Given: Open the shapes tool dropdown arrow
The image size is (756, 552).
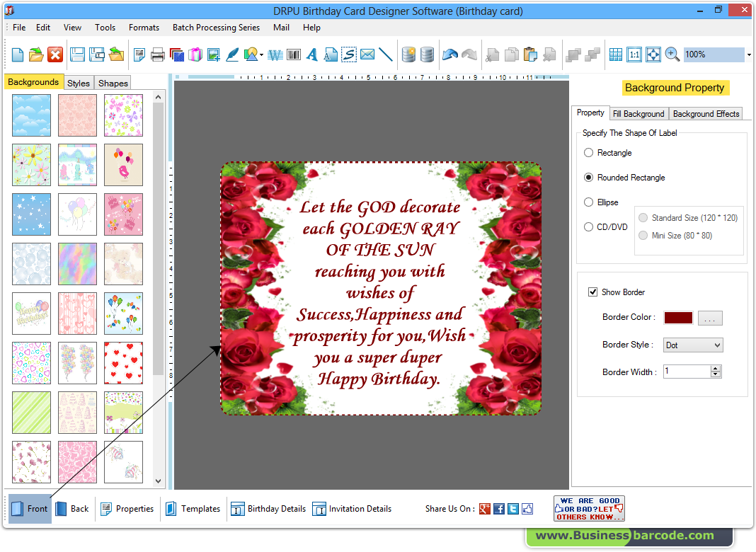Looking at the screenshot, I should tap(261, 55).
